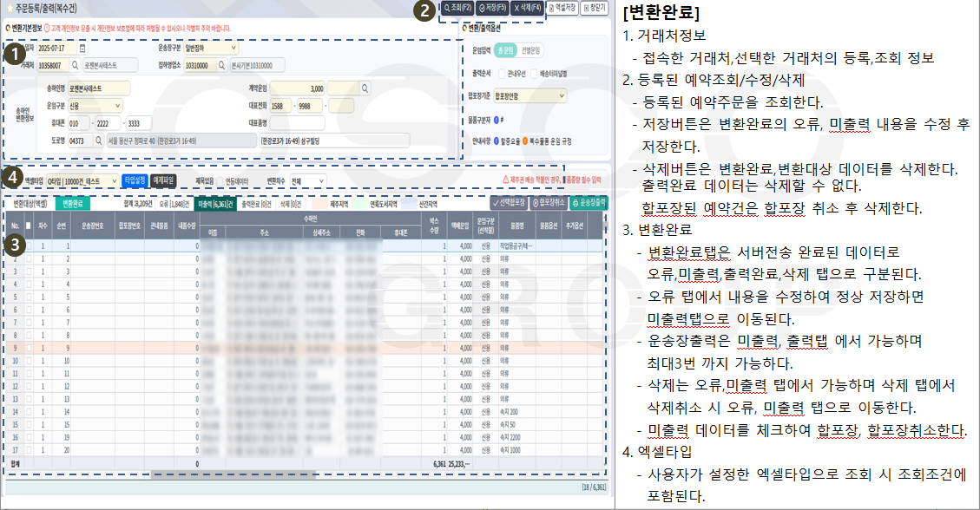Click total count 합계 8,209건
The width and height of the screenshot is (980, 510).
click(x=137, y=204)
